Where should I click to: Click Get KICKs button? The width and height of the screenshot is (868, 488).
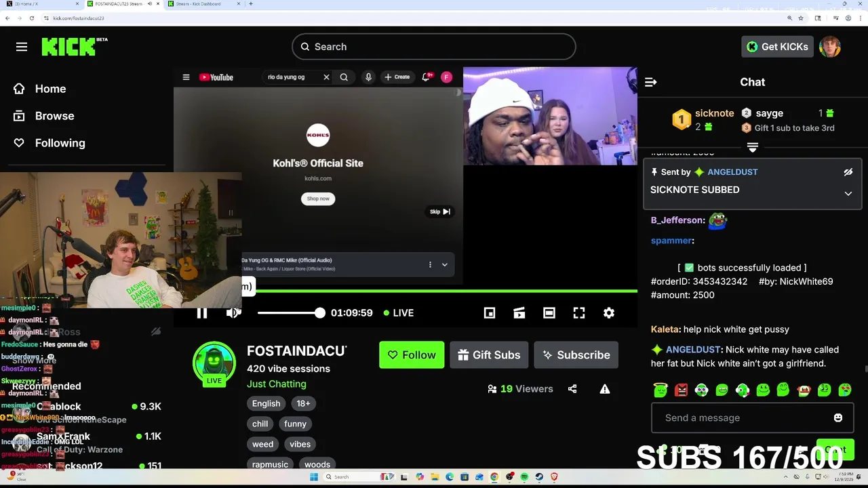coord(777,47)
